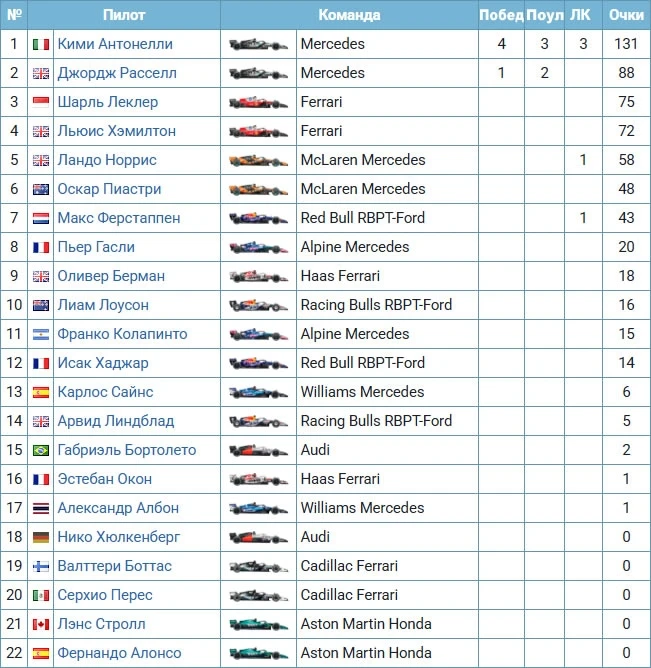Screen dimensions: 651x668
Task: Open driver link Фернандо Алонсо
Action: tap(119, 653)
